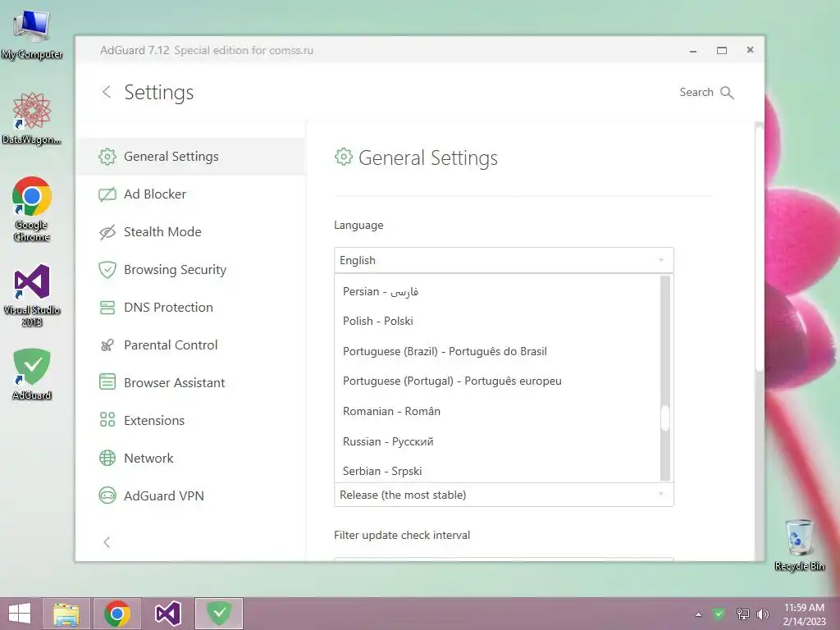Click the AdGuard taskbar button
The width and height of the screenshot is (840, 630).
(218, 614)
